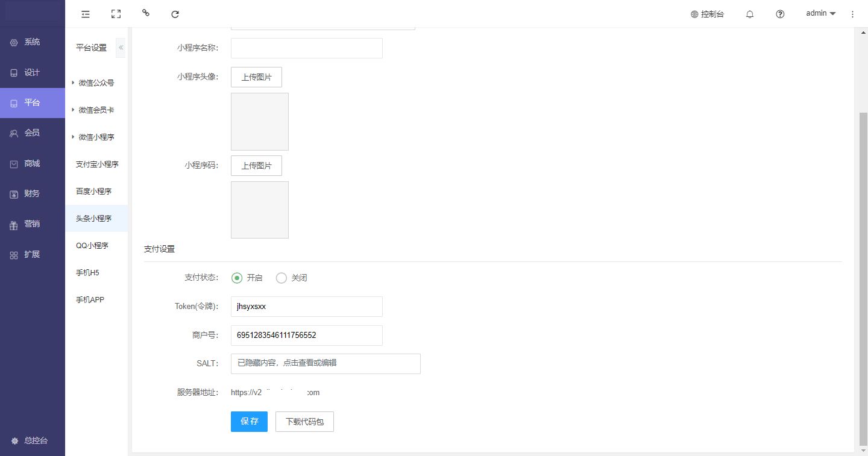Toggle fullscreen mode icon

pyautogui.click(x=116, y=14)
